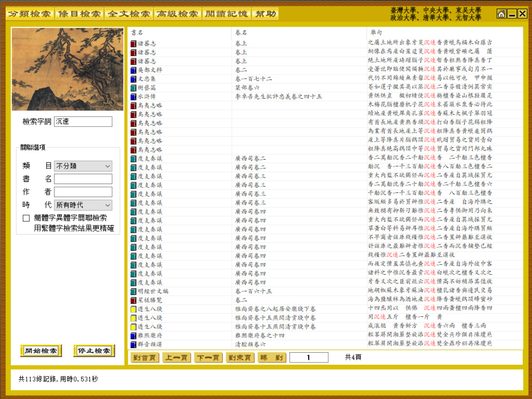Enable 簡體字異體字關聯檢索 checkbox
This screenshot has height=399, width=532.
pos(26,218)
